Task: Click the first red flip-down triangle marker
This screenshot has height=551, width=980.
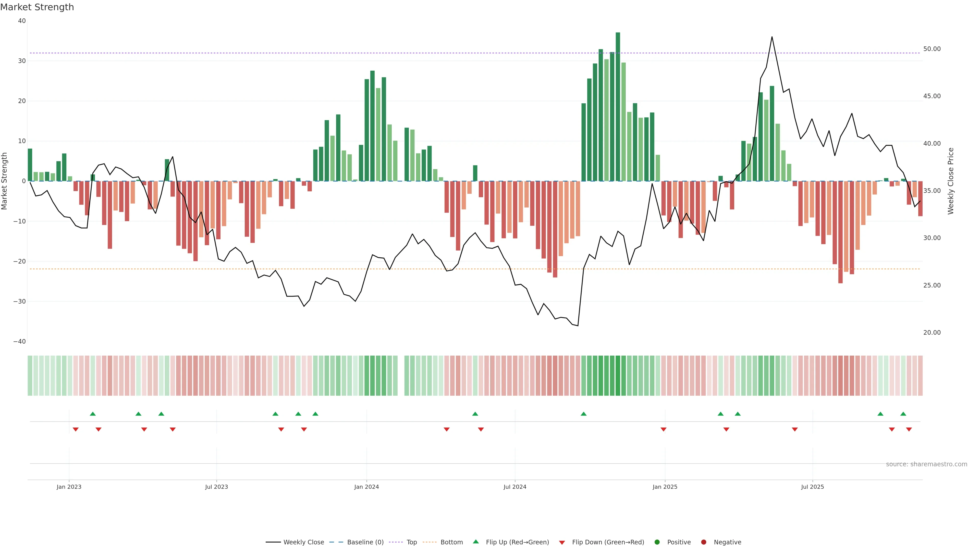Action: (x=76, y=429)
